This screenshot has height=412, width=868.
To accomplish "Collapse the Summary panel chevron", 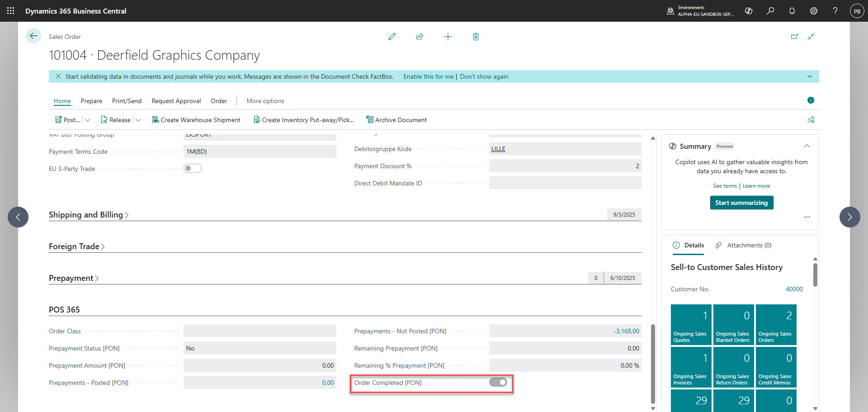I will click(x=807, y=146).
